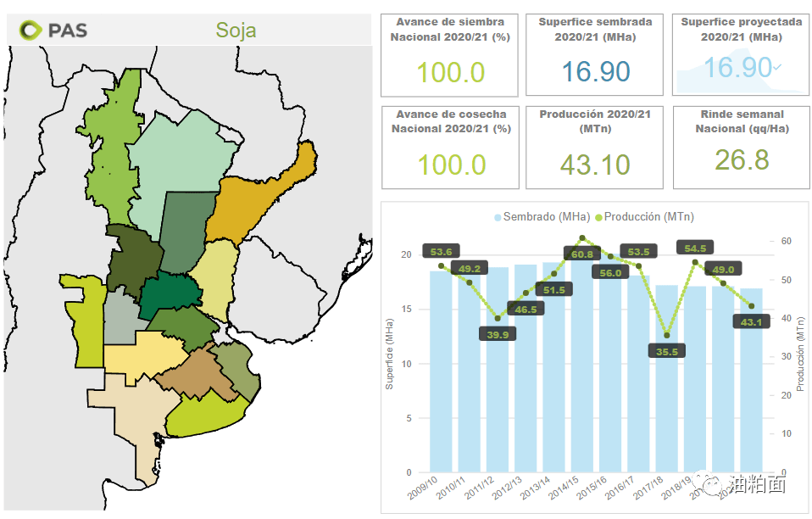Viewport: 812px width, 519px height.
Task: Click the beige southwestern map region
Action: 127,416
